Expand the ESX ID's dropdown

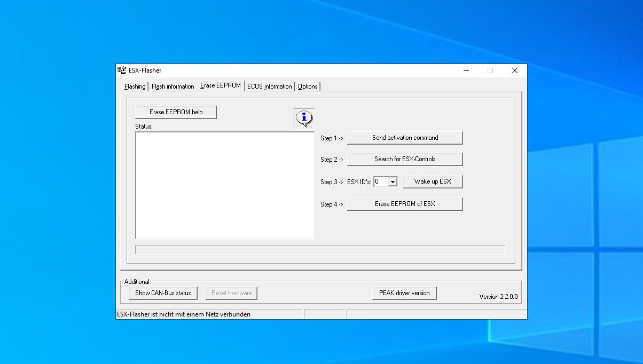click(x=391, y=181)
